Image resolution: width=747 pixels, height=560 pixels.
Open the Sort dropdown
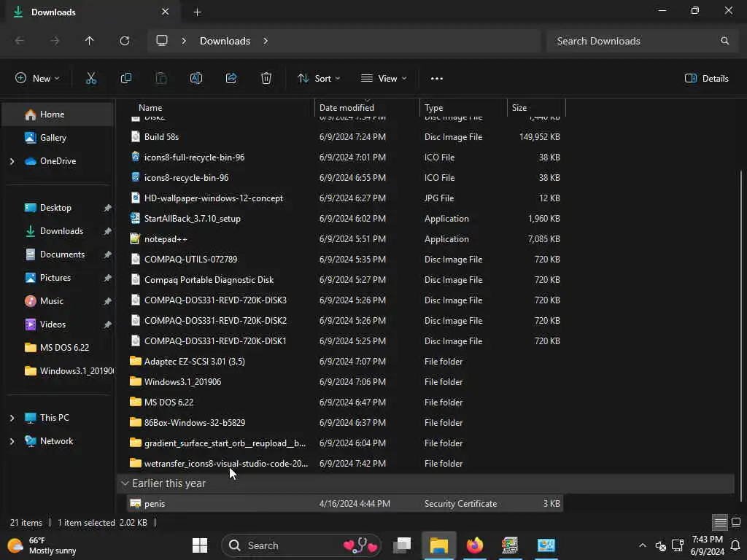click(319, 79)
